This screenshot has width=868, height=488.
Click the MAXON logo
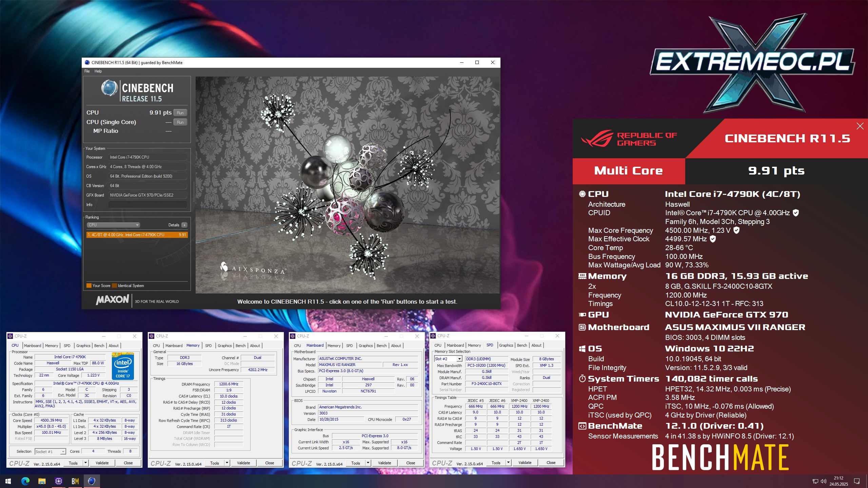click(113, 300)
